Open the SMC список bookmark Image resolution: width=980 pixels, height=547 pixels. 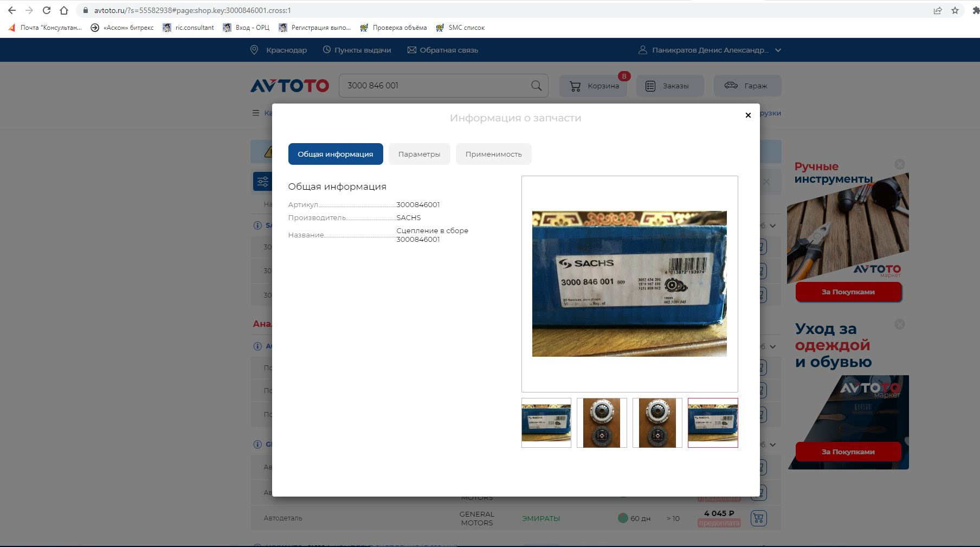460,28
